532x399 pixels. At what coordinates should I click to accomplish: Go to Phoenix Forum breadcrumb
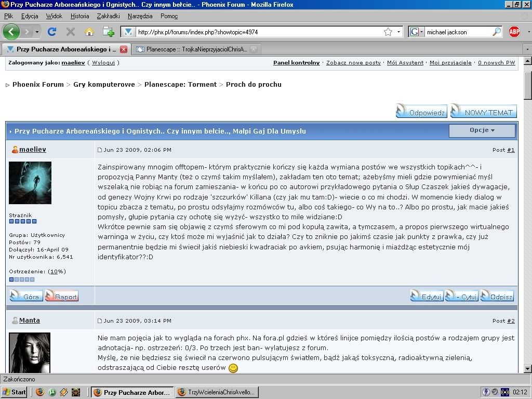(x=38, y=85)
